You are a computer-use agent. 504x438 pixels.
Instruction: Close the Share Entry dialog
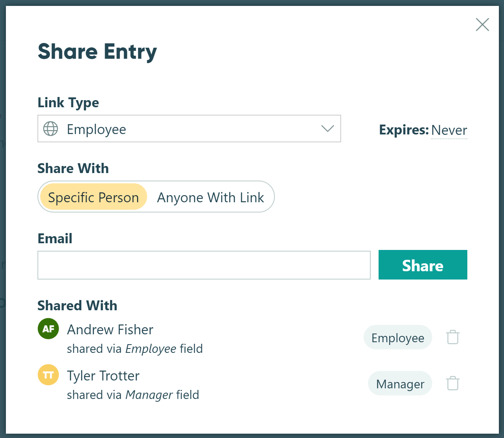[x=482, y=24]
